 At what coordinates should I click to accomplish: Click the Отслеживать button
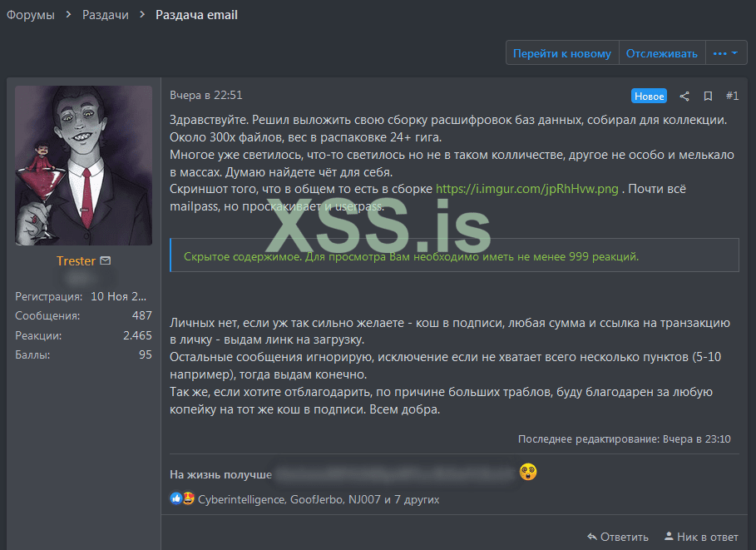pyautogui.click(x=661, y=53)
